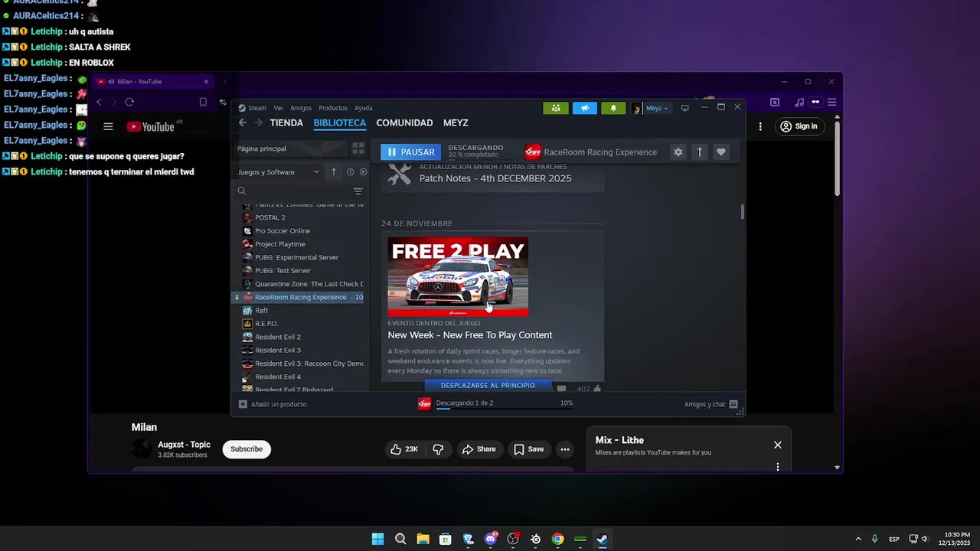This screenshot has width=980, height=551.
Task: Open Windows Start menu
Action: point(377,539)
